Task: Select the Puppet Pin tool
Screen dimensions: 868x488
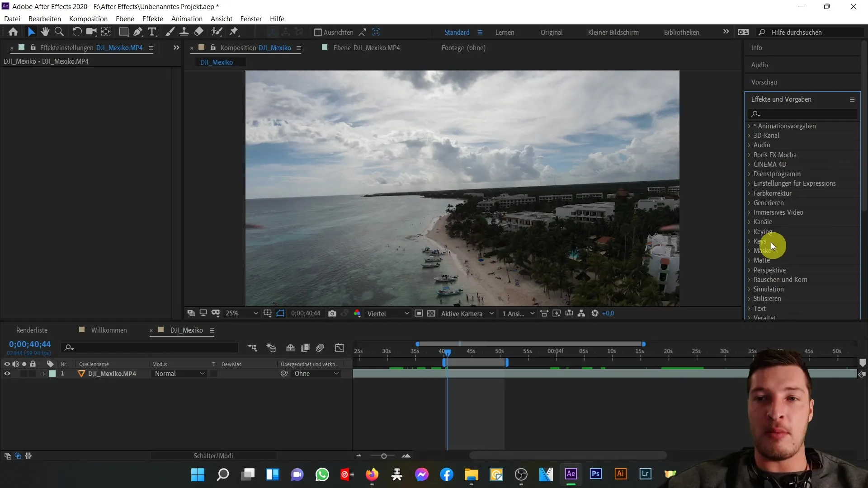Action: (234, 32)
